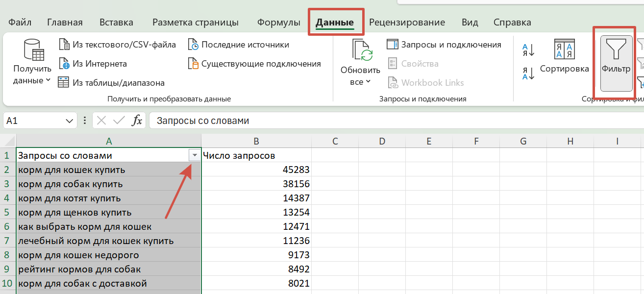Expand the Обновить все dropdown arrow
Viewport: 644px width, 294px height.
click(x=368, y=82)
